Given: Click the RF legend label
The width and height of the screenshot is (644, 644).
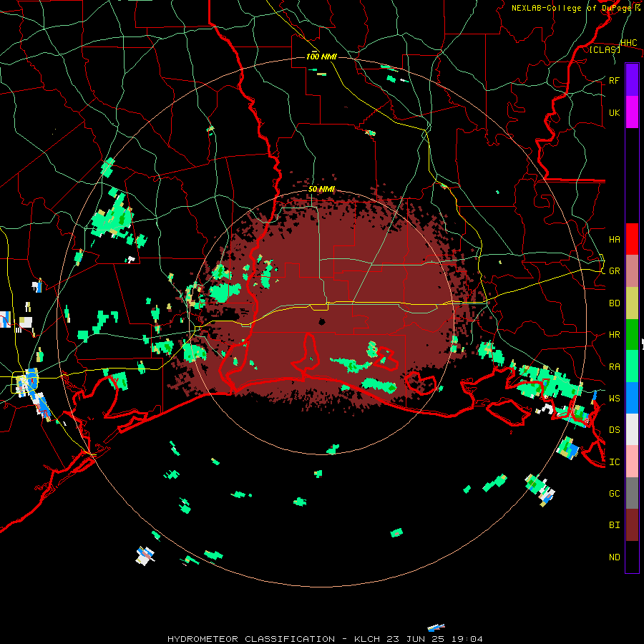Looking at the screenshot, I should 614,80.
